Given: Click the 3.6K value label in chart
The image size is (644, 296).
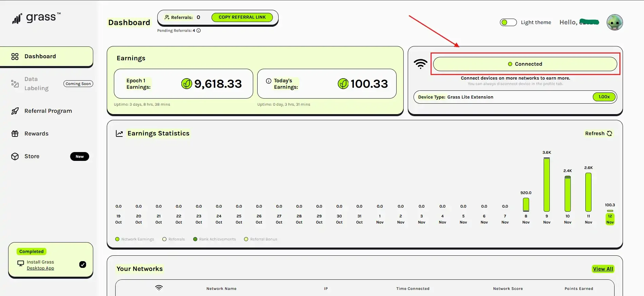Looking at the screenshot, I should point(547,152).
